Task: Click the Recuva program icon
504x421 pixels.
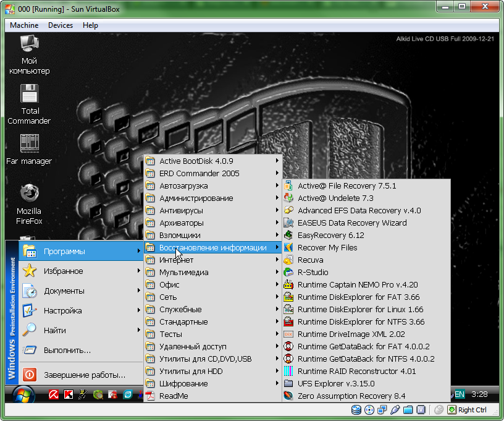Action: pyautogui.click(x=288, y=260)
